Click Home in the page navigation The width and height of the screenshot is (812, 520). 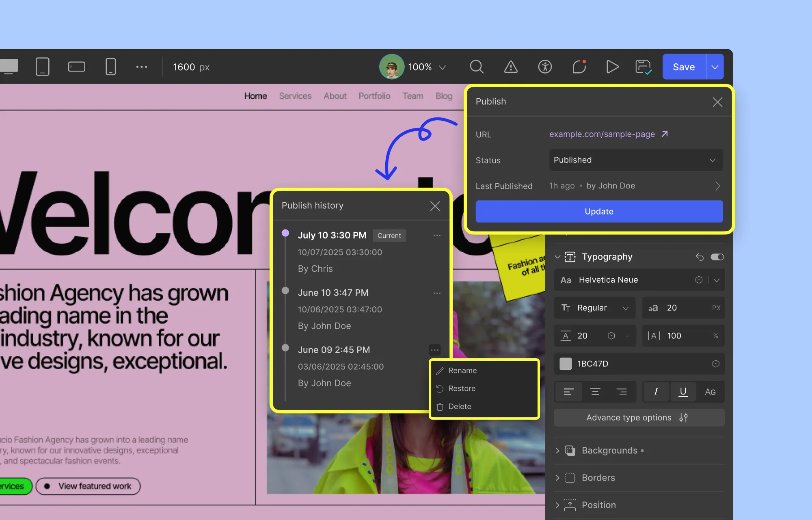pos(255,96)
